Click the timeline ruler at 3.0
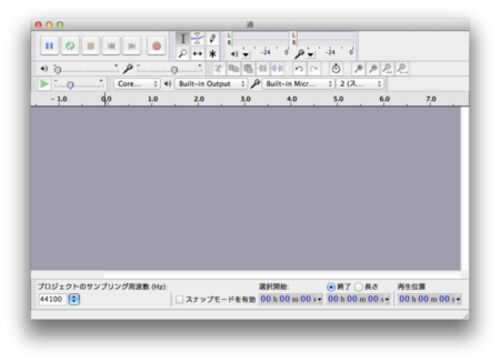The width and height of the screenshot is (500, 362). (x=246, y=99)
